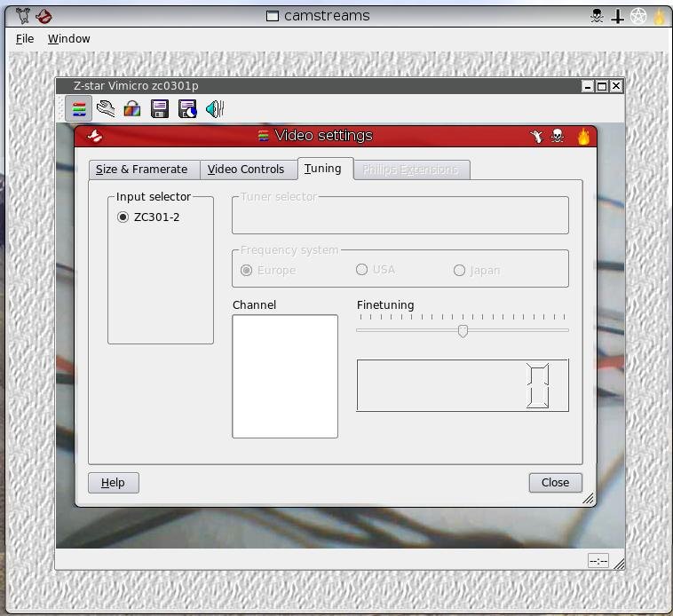Click the cow skull icon in camstreams titlebar
Image resolution: width=673 pixels, height=616 pixels.
click(23, 16)
